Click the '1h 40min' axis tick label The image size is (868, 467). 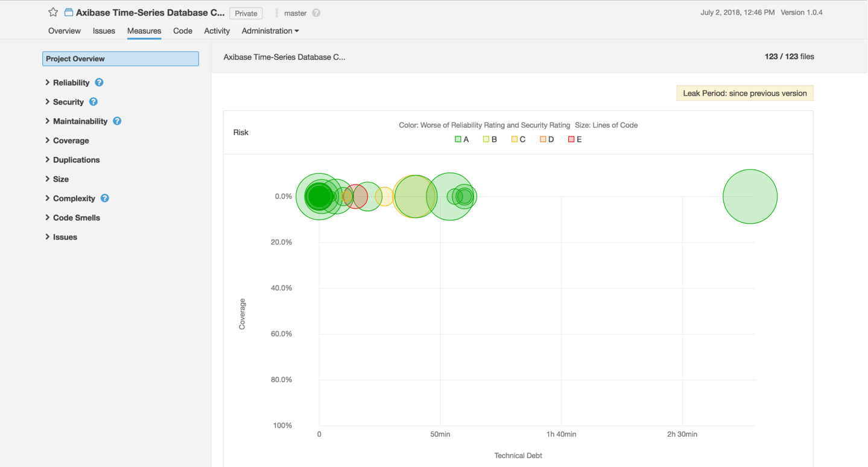(561, 434)
